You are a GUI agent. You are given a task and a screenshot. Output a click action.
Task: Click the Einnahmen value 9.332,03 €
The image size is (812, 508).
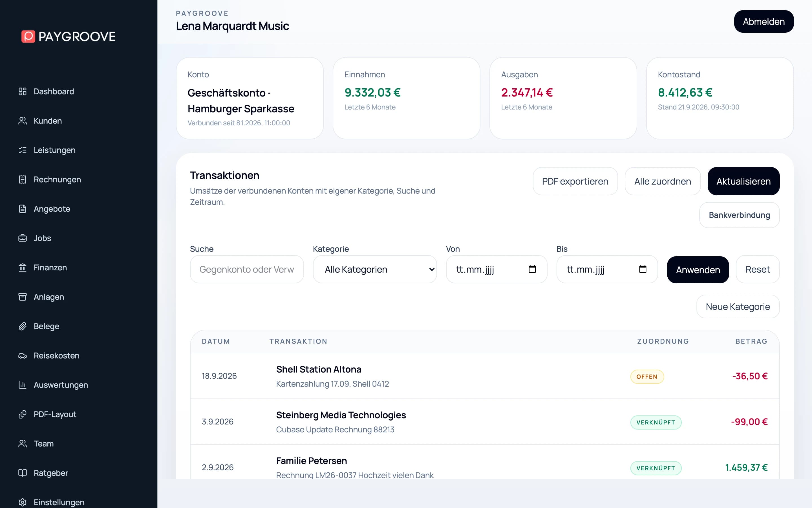(x=372, y=92)
